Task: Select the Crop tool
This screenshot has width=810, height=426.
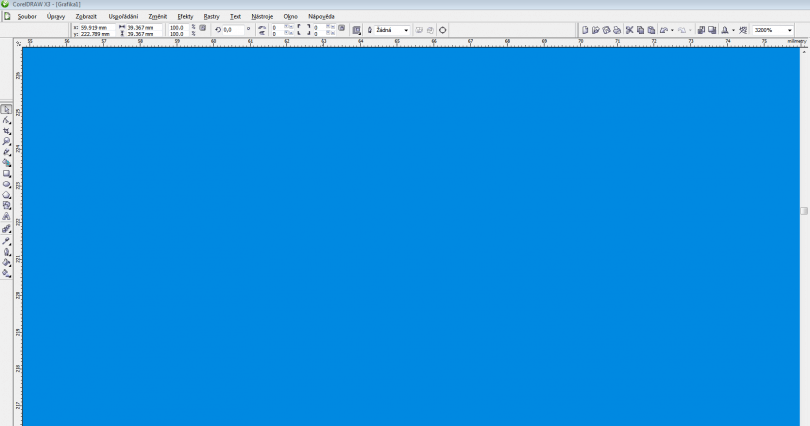Action: click(6, 131)
